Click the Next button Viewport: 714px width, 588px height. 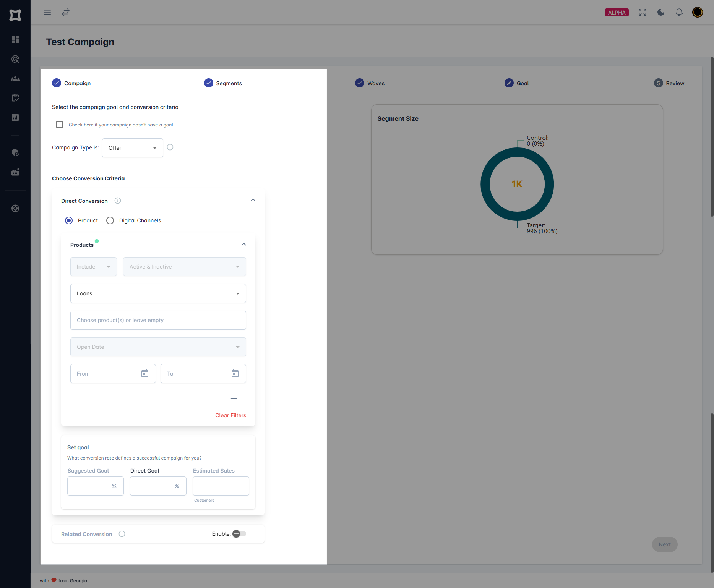click(665, 544)
